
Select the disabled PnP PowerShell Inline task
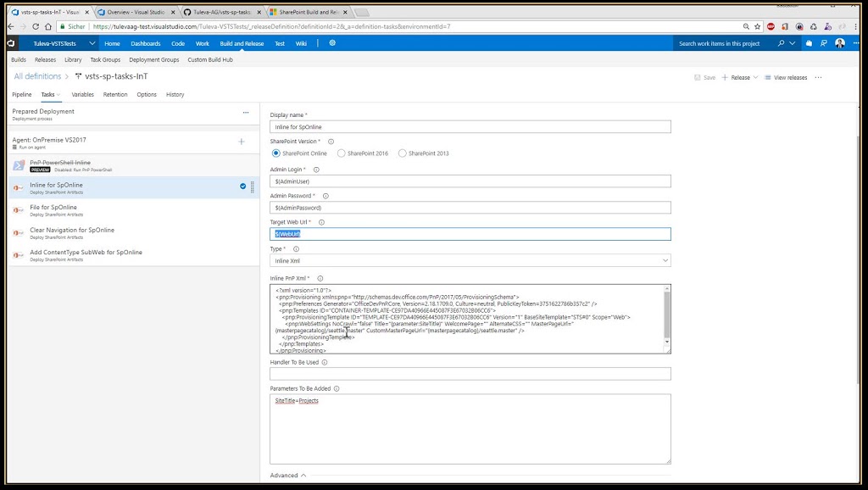[x=134, y=165]
